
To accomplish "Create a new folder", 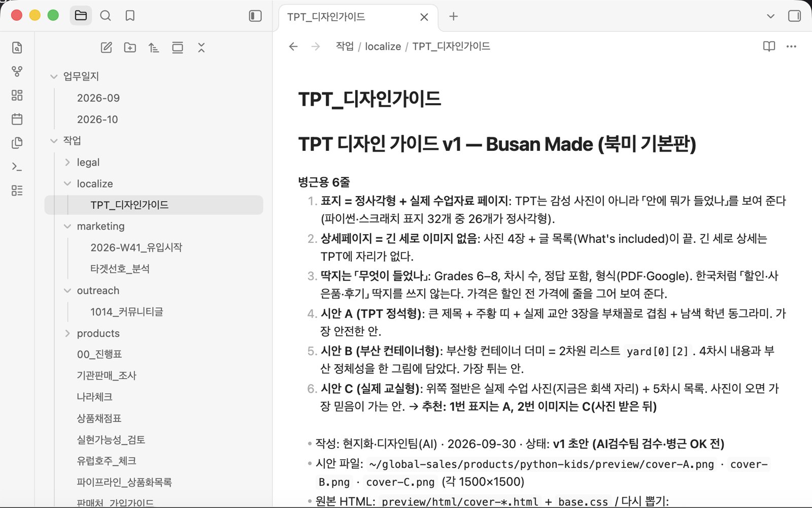I will 130,48.
